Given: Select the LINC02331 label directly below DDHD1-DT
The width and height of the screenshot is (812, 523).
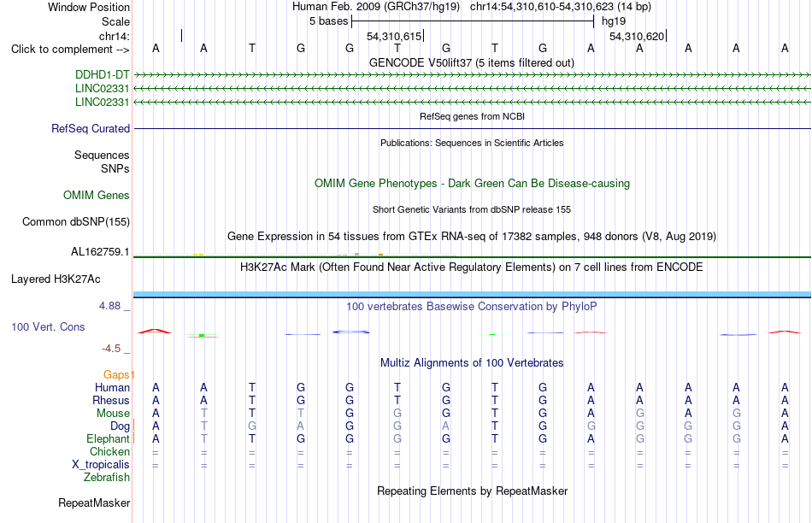Looking at the screenshot, I should pyautogui.click(x=102, y=89).
